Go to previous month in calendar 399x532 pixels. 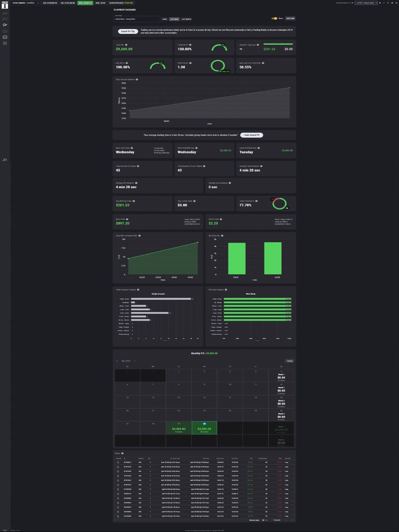click(117, 361)
